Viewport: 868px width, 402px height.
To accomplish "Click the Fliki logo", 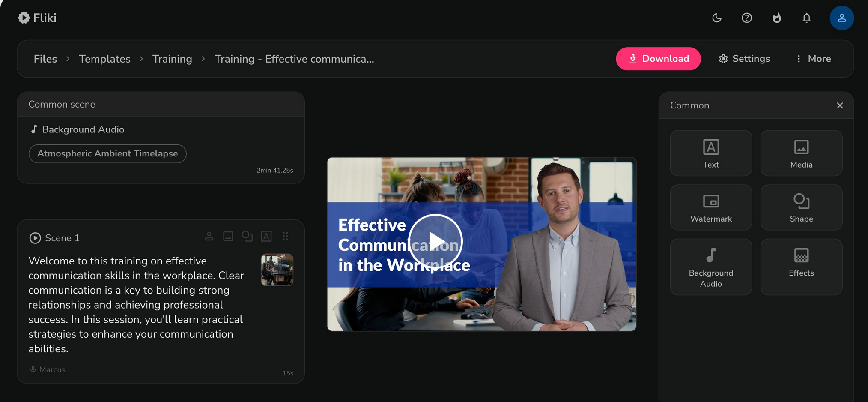I will 37,18.
